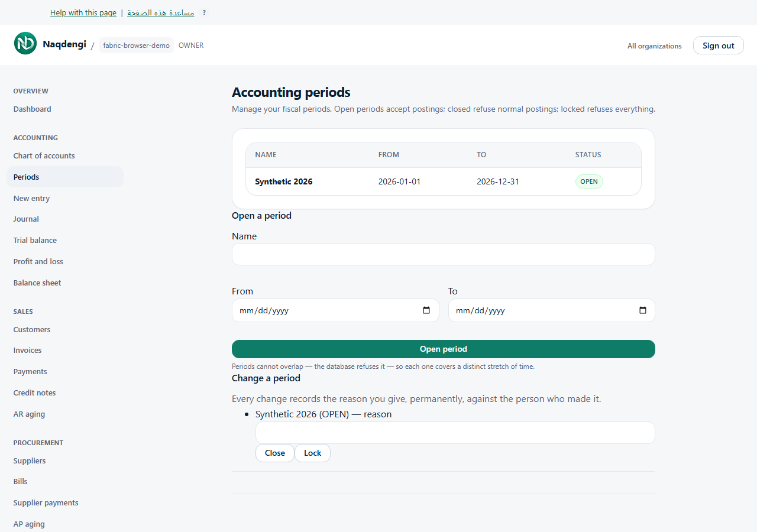Open the To date calendar picker icon
The width and height of the screenshot is (757, 532).
[643, 310]
